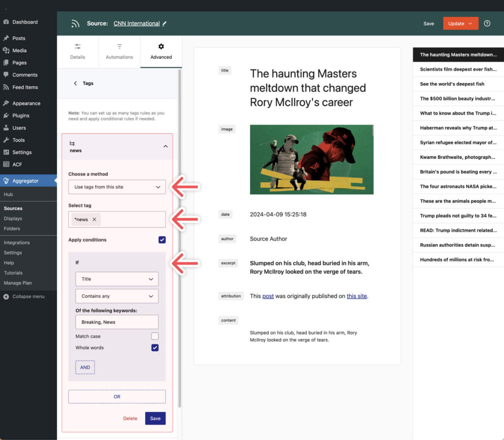Toggle the Apply conditions checkbox
504x440 pixels.
pyautogui.click(x=162, y=240)
